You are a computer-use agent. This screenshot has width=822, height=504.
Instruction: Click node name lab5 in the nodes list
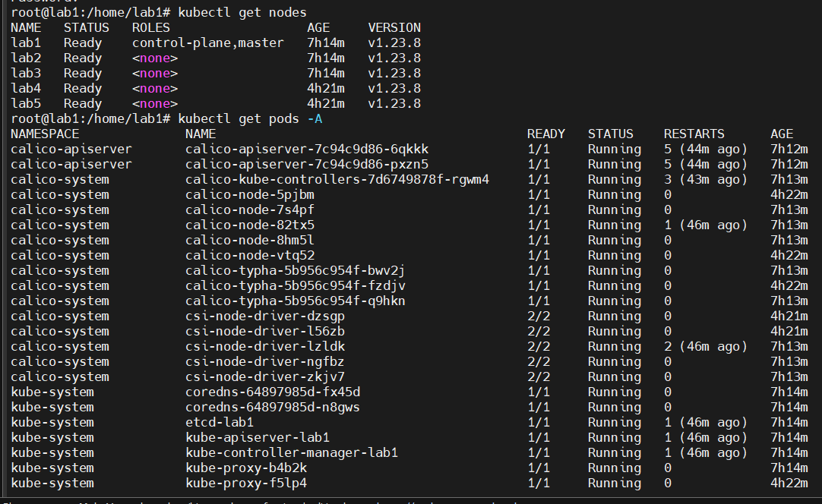[26, 103]
